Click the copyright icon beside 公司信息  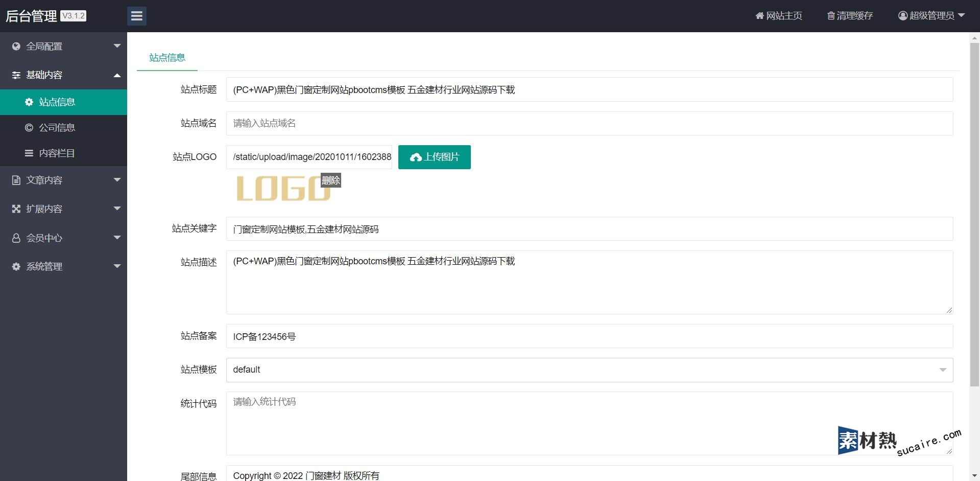29,128
